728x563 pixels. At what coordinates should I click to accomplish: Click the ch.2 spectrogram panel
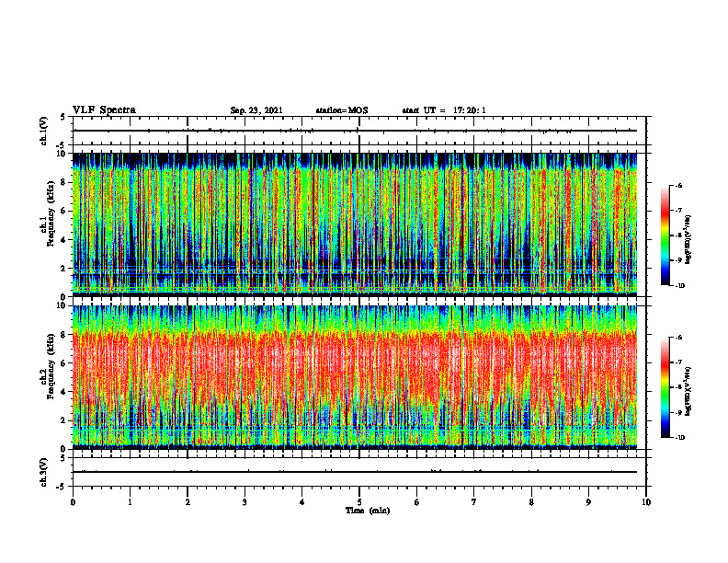coord(355,377)
